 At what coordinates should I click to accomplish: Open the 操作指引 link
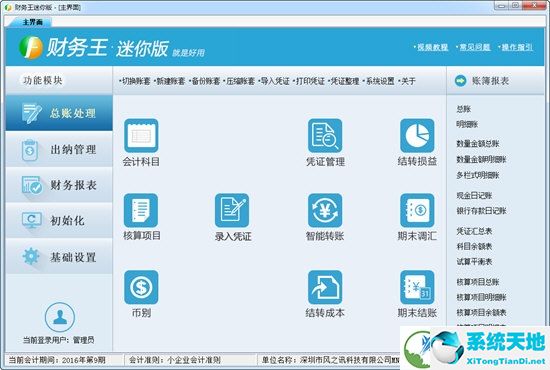(x=516, y=47)
